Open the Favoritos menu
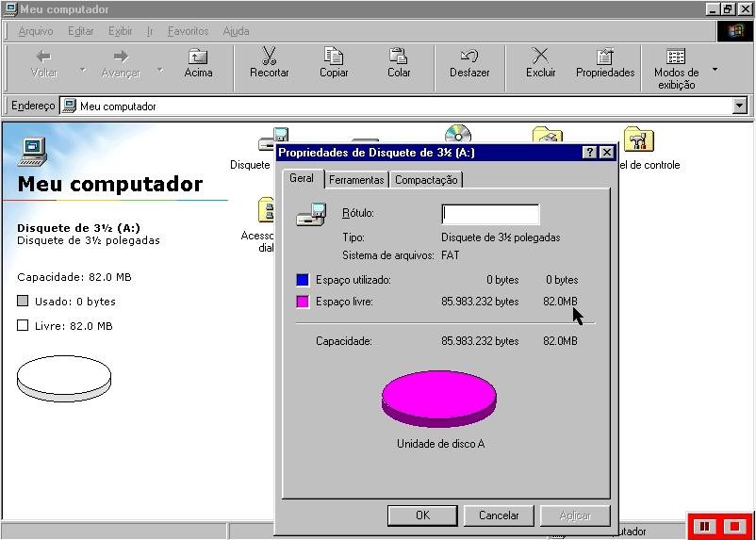This screenshot has width=756, height=540. (x=188, y=31)
